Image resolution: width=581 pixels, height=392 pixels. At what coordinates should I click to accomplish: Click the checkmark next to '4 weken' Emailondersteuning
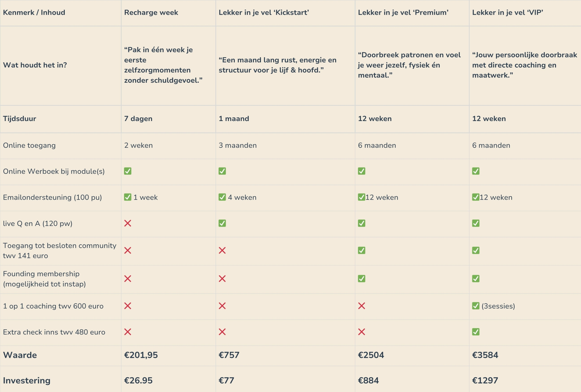pyautogui.click(x=222, y=197)
